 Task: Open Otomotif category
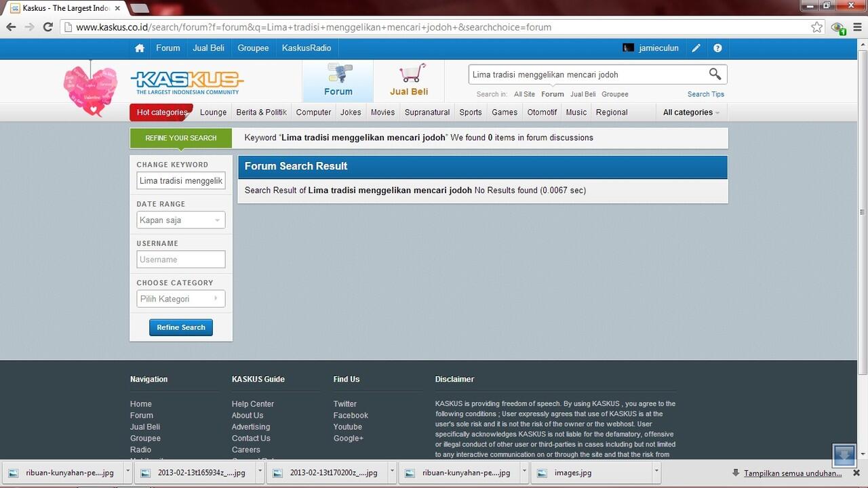coord(542,113)
